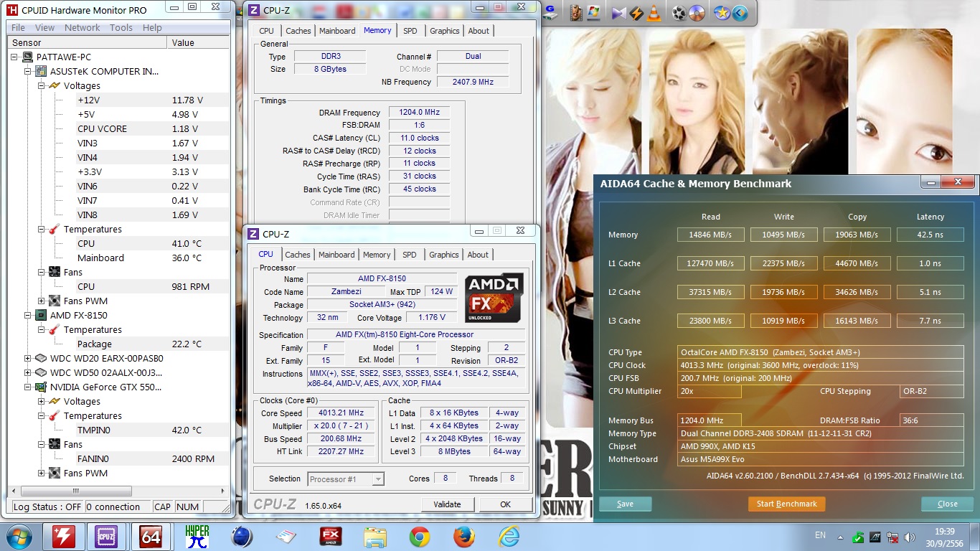980x551 pixels.
Task: Click taskbar clock showing 19:39
Action: pos(945,537)
